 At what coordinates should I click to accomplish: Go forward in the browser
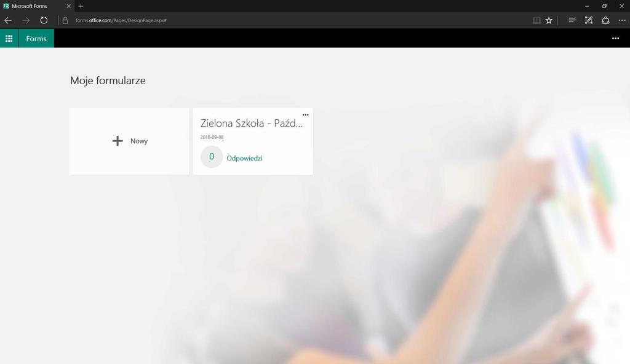tap(26, 20)
